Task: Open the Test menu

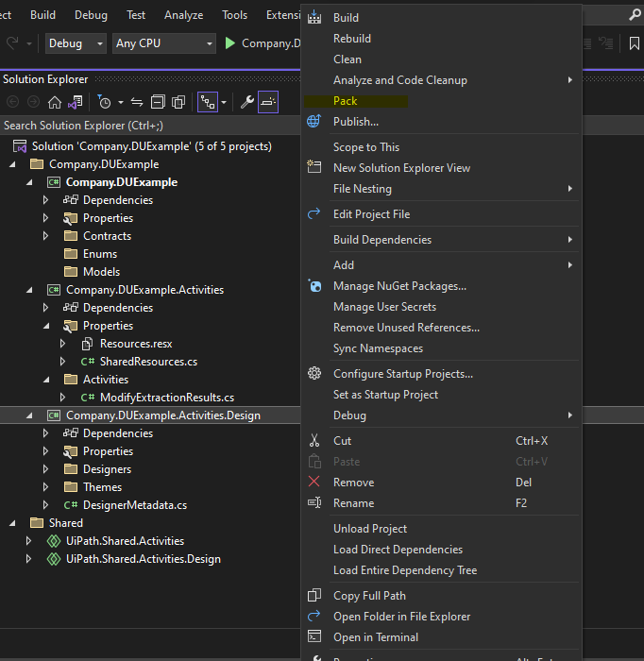Action: pyautogui.click(x=136, y=15)
